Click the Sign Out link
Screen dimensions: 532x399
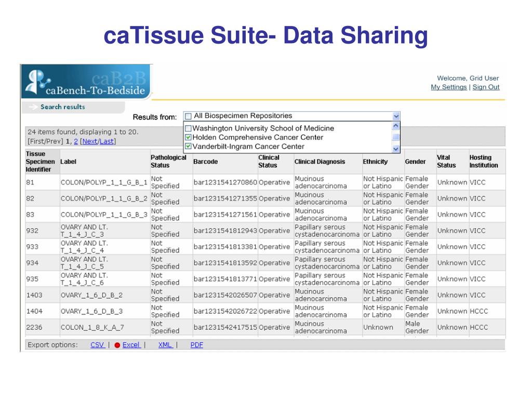tap(486, 87)
